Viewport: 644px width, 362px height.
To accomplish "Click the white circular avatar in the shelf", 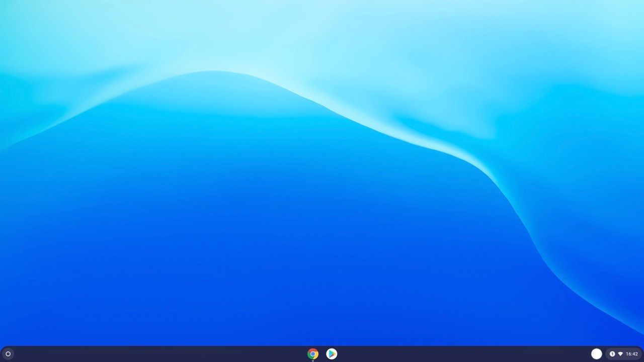I will tap(597, 354).
